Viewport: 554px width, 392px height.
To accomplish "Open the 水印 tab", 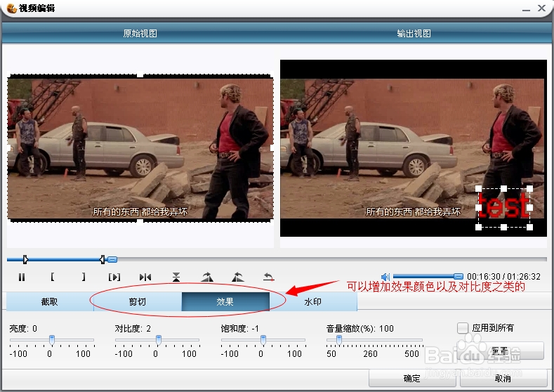I will tap(313, 301).
